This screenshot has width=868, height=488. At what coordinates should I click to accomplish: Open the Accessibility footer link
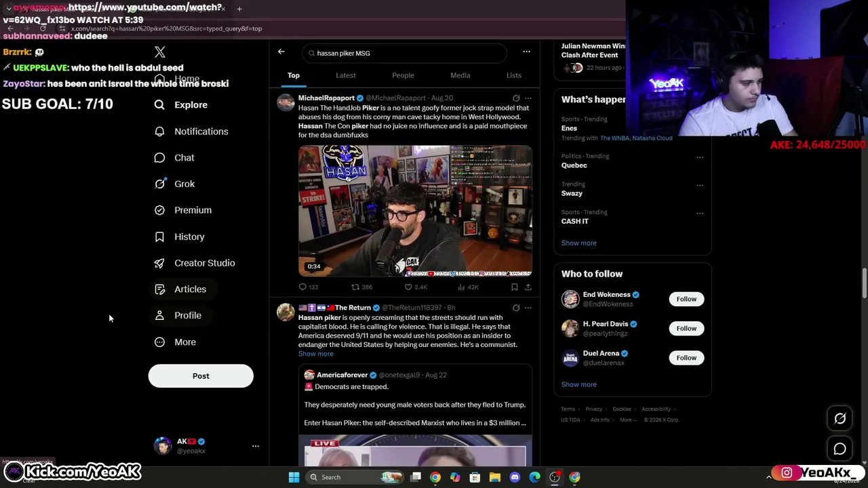[x=656, y=409]
